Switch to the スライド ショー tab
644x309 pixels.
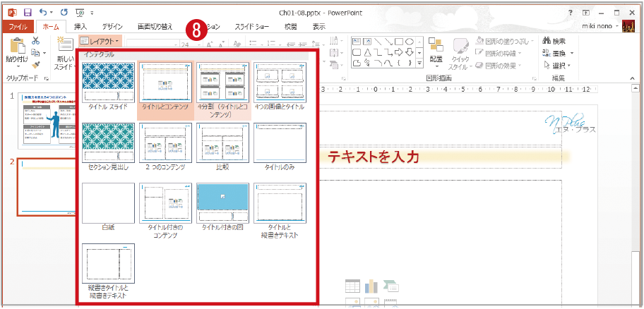pos(252,27)
